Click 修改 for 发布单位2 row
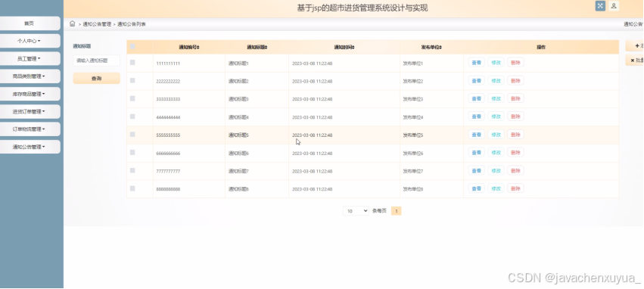 click(x=496, y=80)
